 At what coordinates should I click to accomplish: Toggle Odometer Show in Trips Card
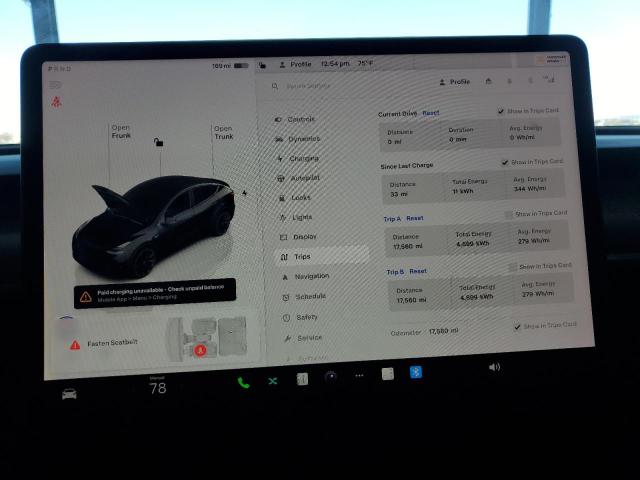click(x=517, y=327)
